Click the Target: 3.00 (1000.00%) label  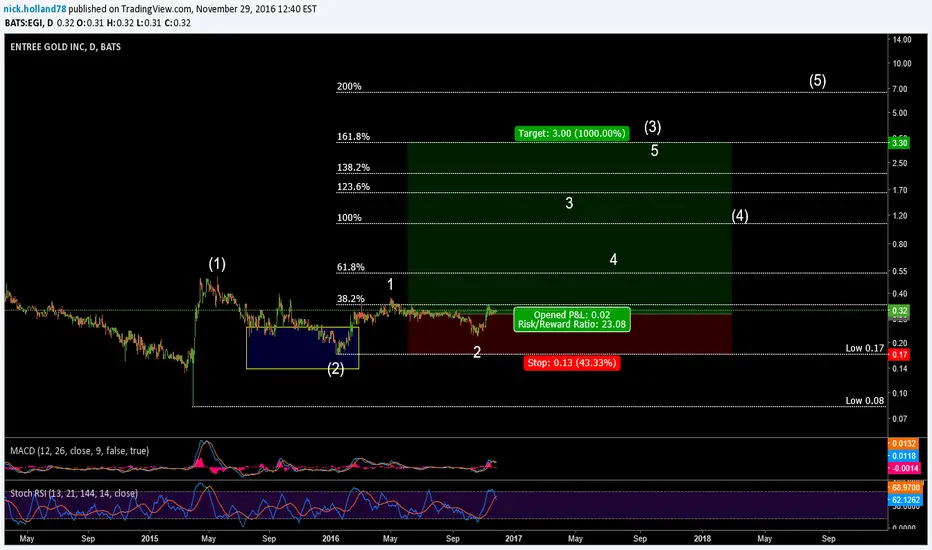pyautogui.click(x=571, y=133)
